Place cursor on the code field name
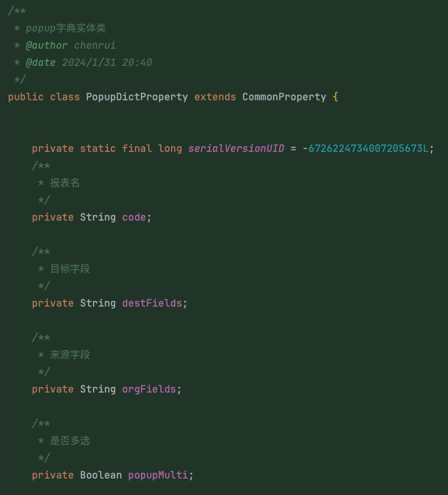Screen dimensions: 448x495 (134, 217)
